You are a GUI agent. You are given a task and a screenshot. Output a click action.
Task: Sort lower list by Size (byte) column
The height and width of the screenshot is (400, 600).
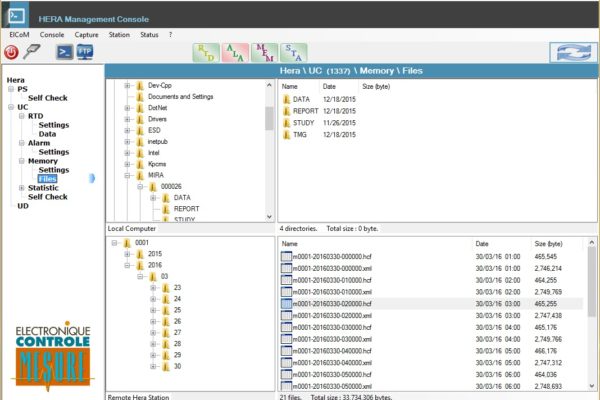(548, 244)
